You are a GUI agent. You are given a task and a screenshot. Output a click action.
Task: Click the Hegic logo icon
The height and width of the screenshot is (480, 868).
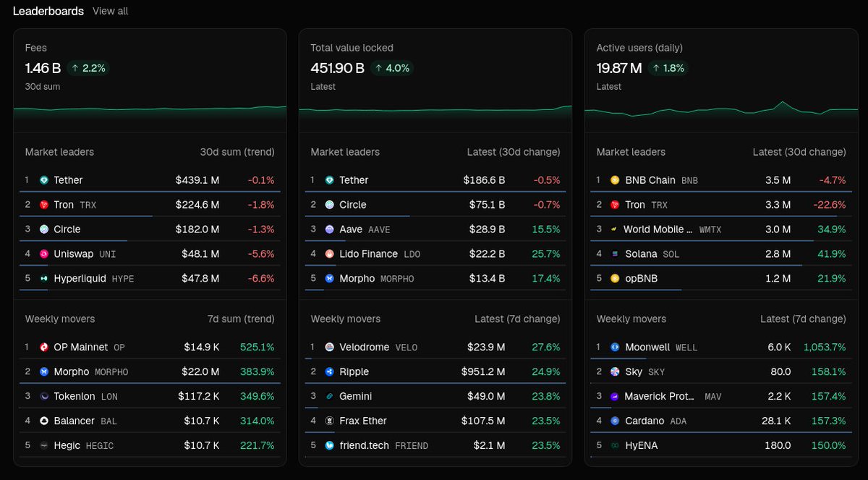(x=44, y=446)
